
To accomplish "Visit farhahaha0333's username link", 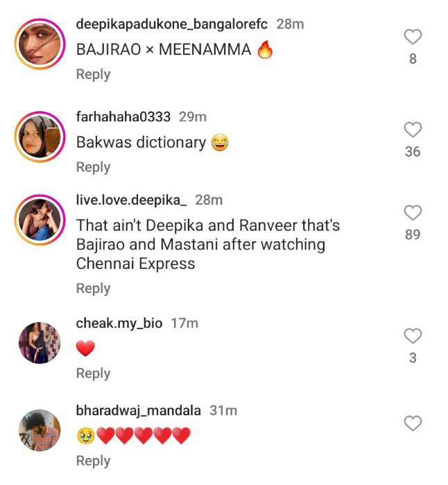I will pos(123,117).
